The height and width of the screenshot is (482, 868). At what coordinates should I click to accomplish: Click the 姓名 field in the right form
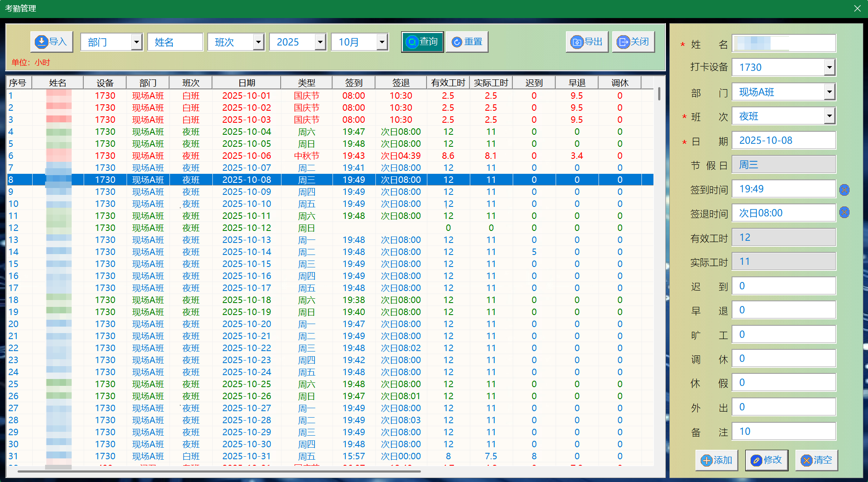coord(784,43)
